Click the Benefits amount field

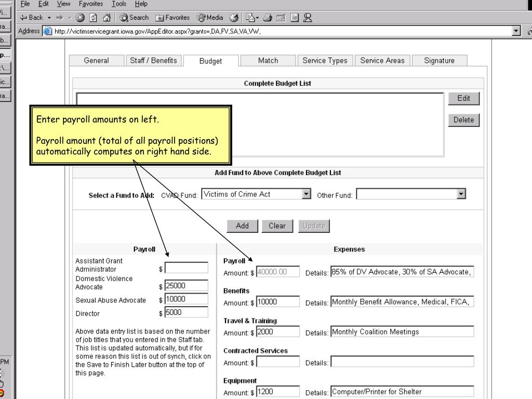point(278,302)
